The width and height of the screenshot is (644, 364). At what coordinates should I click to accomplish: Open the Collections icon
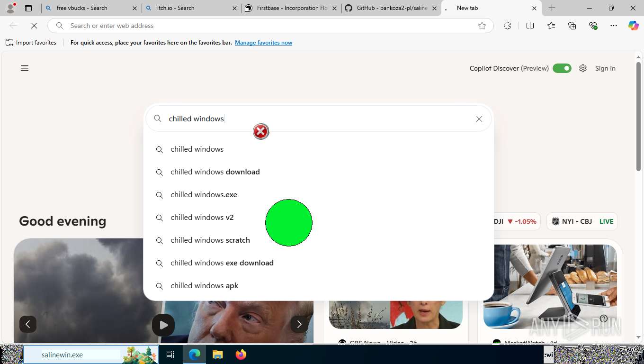click(x=572, y=26)
